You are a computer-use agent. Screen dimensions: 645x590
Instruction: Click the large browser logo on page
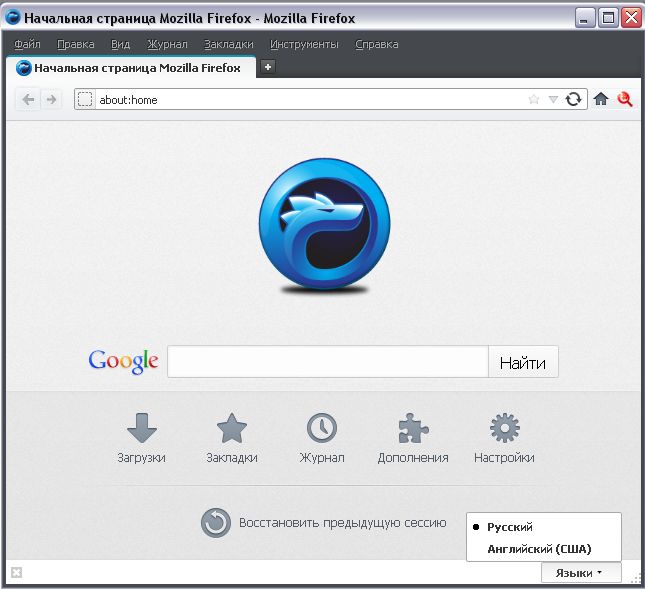[x=325, y=225]
